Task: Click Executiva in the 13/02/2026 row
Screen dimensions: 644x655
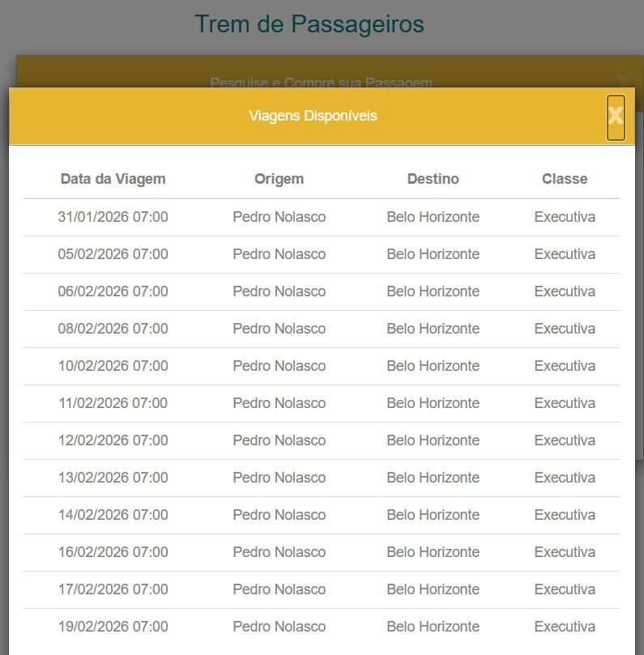Action: 565,478
